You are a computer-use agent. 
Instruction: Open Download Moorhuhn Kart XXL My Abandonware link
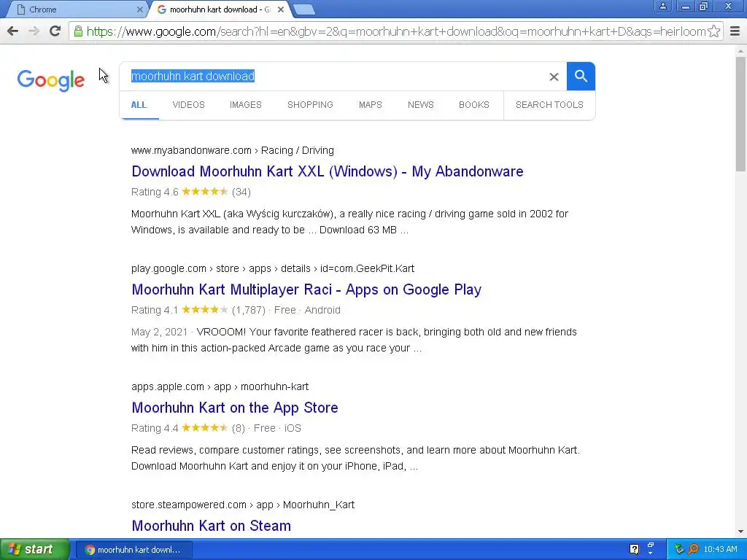tap(328, 171)
